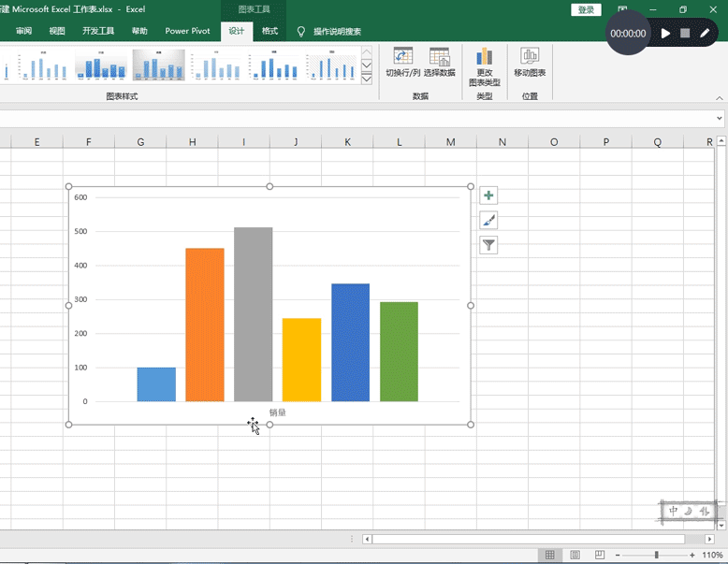This screenshot has height=564, width=728.
Task: Select dark blue filled chart style thumbnail
Action: coord(101,65)
